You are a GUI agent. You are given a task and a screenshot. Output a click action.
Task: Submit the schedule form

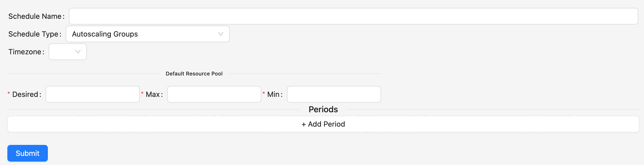pos(27,153)
